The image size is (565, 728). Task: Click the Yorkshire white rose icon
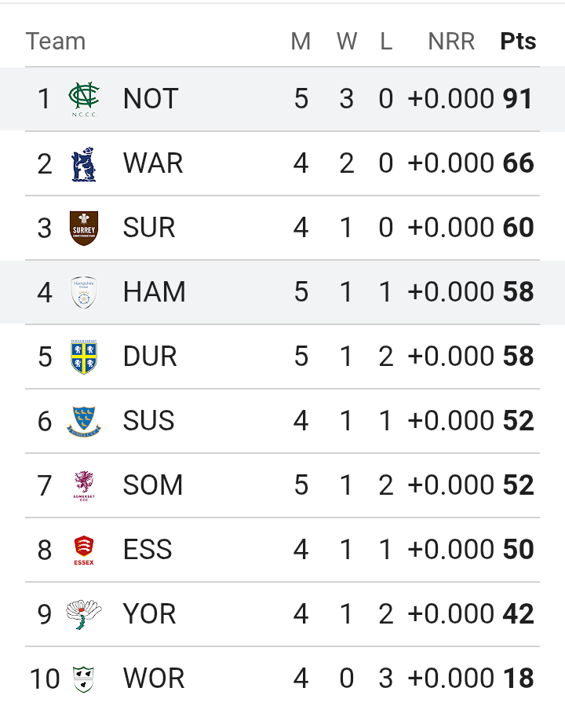point(84,614)
